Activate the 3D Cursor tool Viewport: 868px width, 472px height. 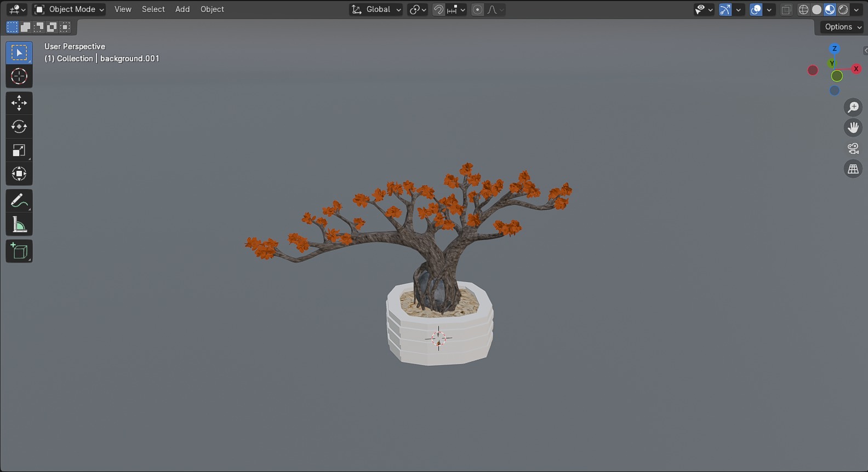pos(19,76)
